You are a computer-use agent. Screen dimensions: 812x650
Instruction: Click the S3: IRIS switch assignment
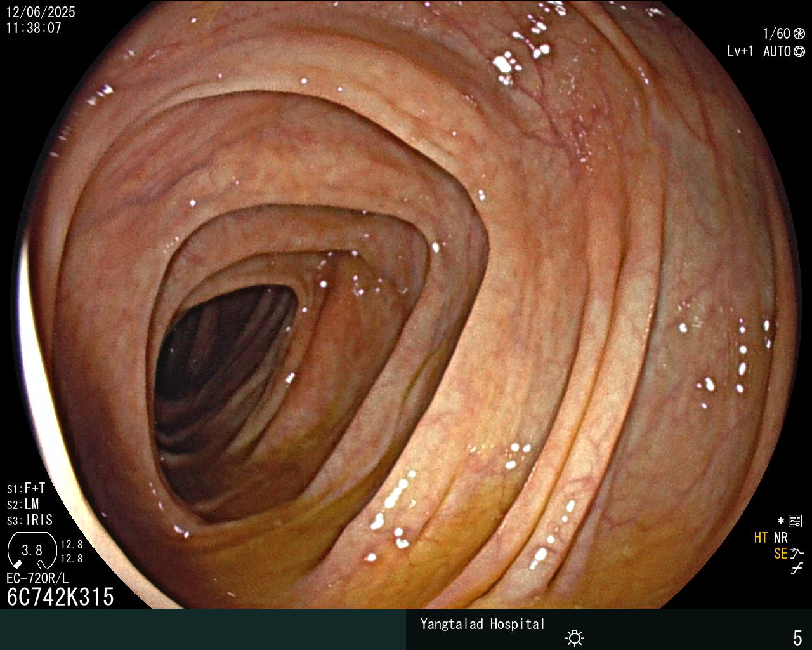click(x=30, y=521)
